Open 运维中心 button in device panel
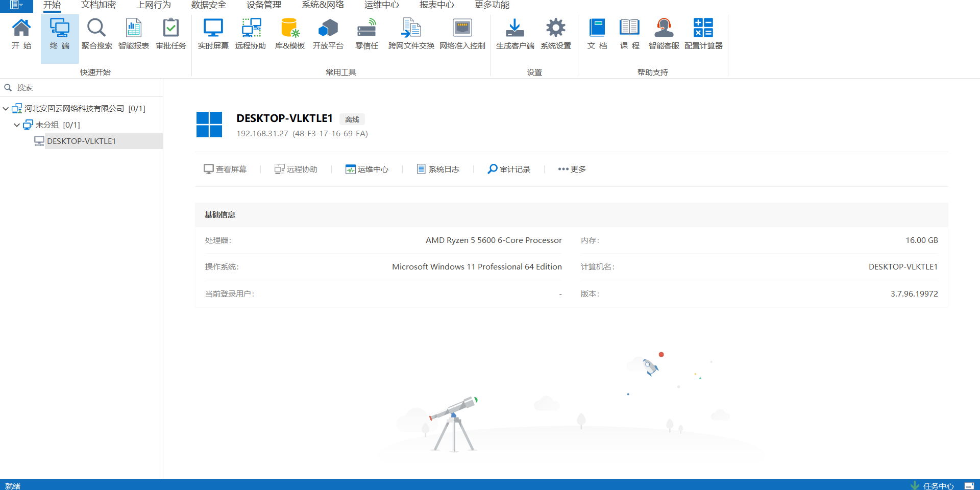The image size is (980, 490). (367, 169)
